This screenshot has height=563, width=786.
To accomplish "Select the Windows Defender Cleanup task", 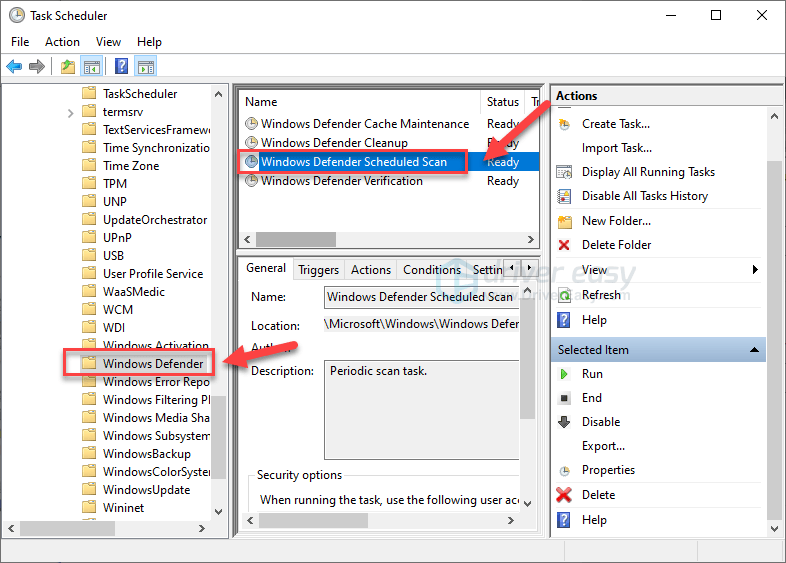I will pyautogui.click(x=334, y=143).
